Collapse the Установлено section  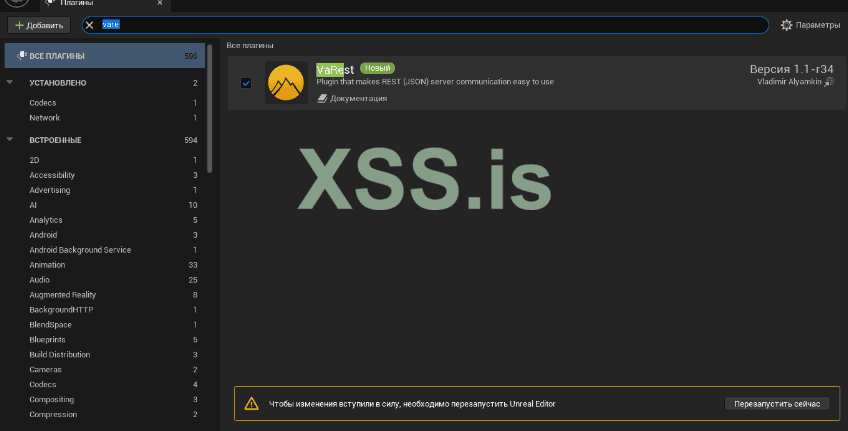(10, 82)
